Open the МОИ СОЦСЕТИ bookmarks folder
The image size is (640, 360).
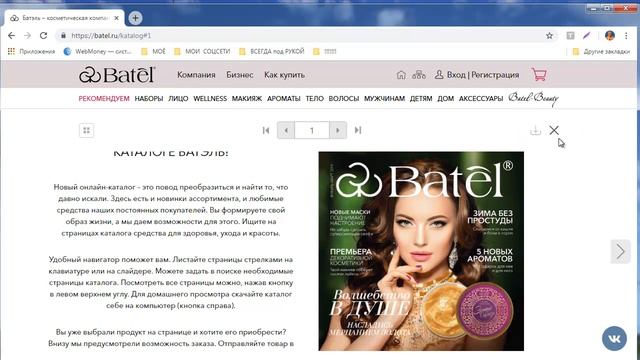(x=202, y=51)
